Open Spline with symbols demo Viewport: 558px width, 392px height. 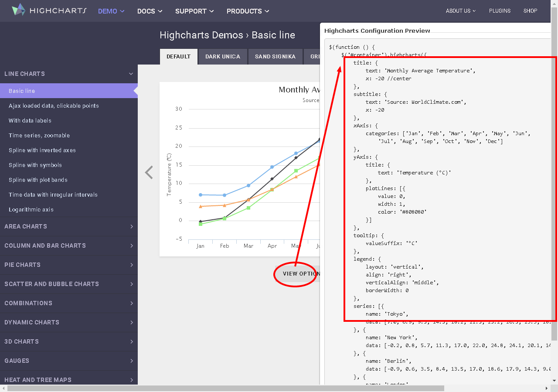pos(35,165)
